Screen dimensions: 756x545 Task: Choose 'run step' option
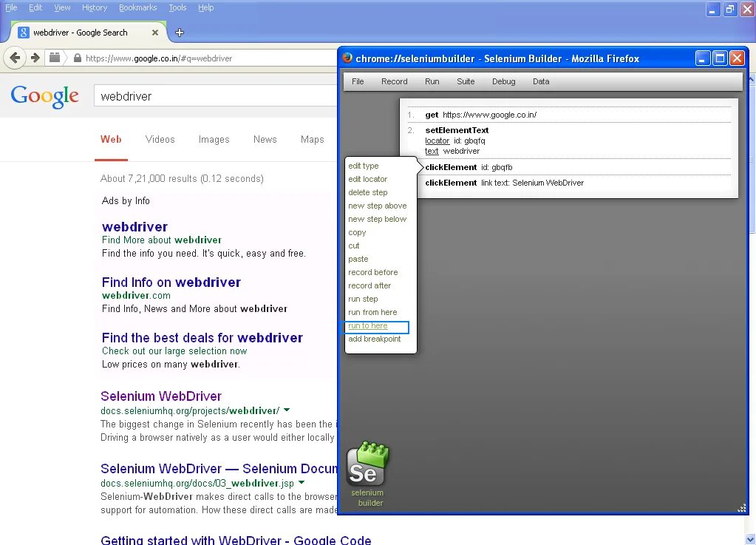pos(363,299)
